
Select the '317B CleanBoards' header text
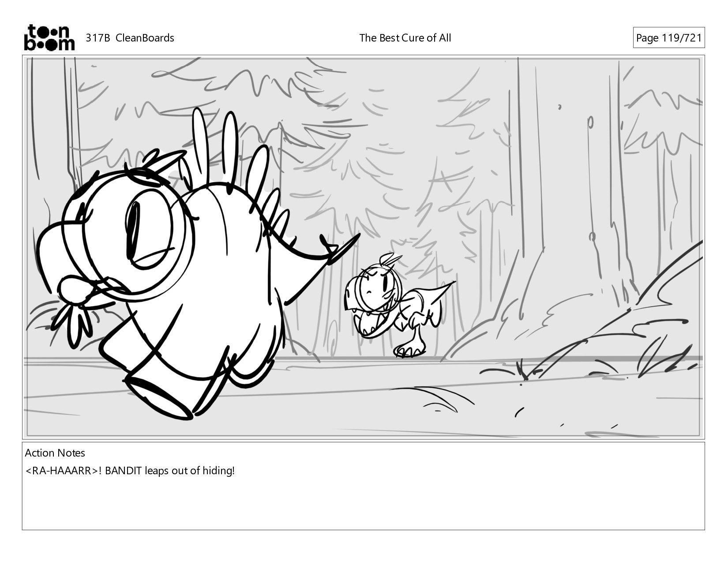pos(130,38)
